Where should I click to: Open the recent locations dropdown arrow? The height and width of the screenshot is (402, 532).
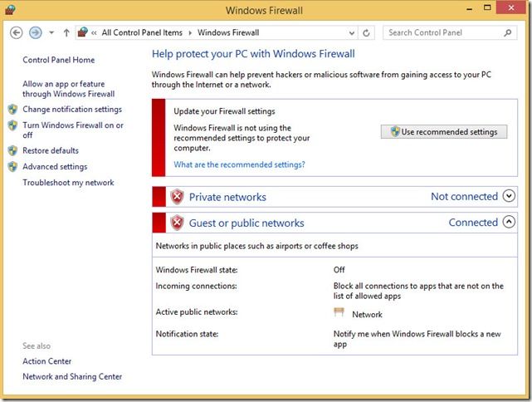coord(51,33)
